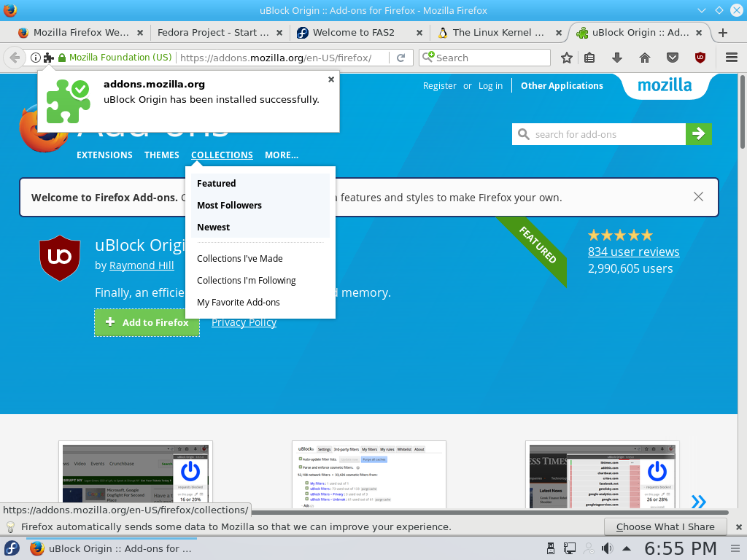Open the Raymond Hill author link
The height and width of the screenshot is (560, 747).
pos(142,265)
